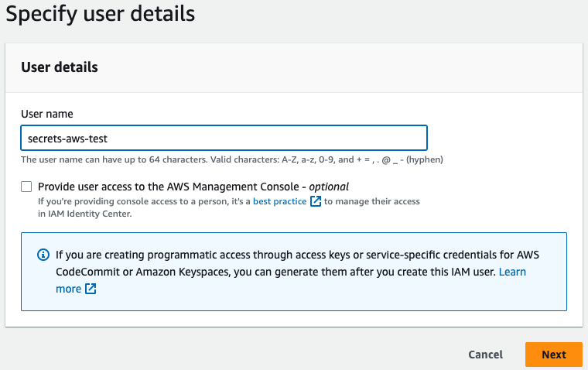Click the word 'more' on second alert line
Viewport: 588px width, 370px height.
pyautogui.click(x=68, y=289)
